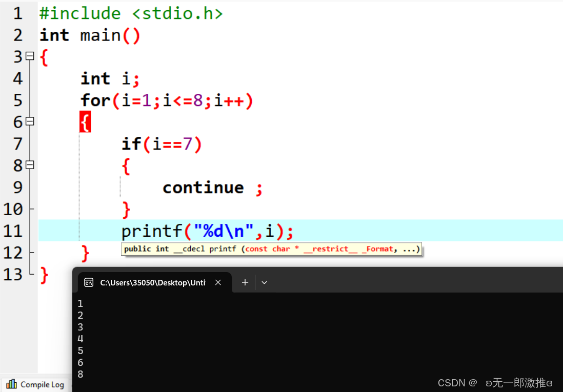Open the terminal profile dropdown arrow
The image size is (563, 392).
pos(264,282)
